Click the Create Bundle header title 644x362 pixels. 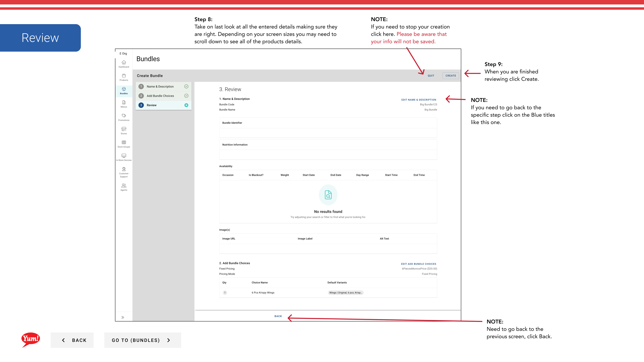150,76
